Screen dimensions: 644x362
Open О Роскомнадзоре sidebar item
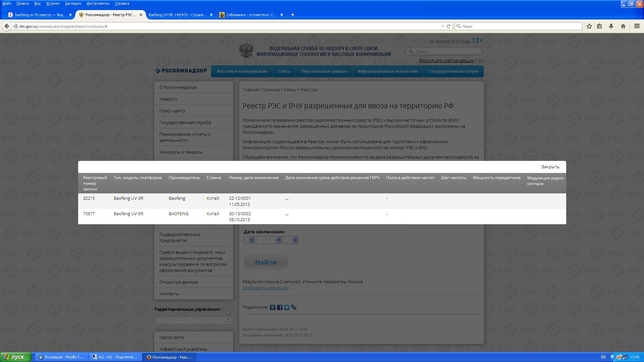pyautogui.click(x=194, y=87)
